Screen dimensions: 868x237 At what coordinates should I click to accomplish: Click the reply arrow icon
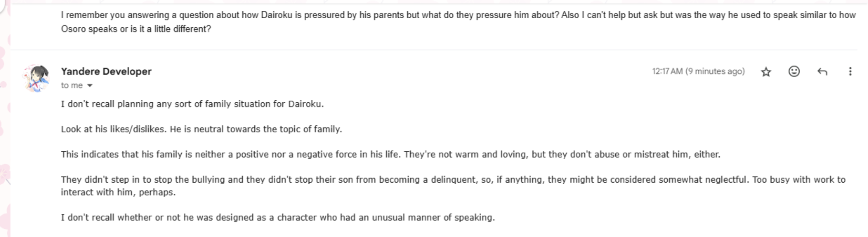[x=822, y=71]
